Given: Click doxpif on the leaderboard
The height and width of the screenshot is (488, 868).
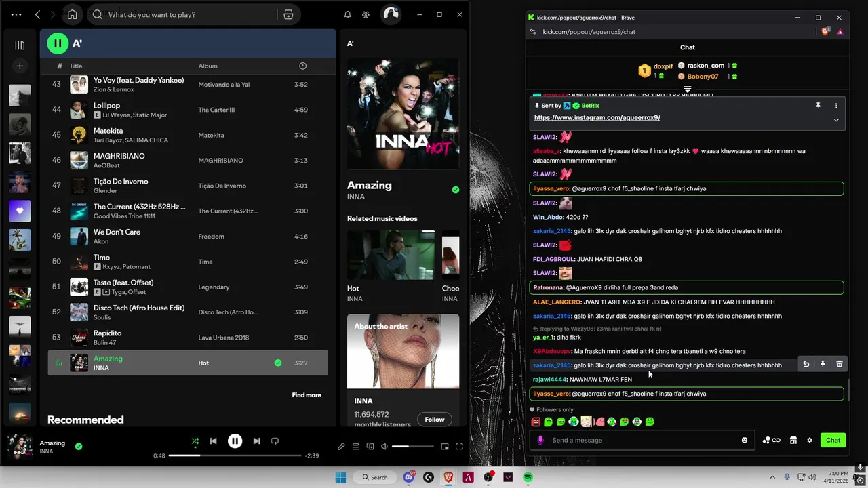Looking at the screenshot, I should [663, 66].
